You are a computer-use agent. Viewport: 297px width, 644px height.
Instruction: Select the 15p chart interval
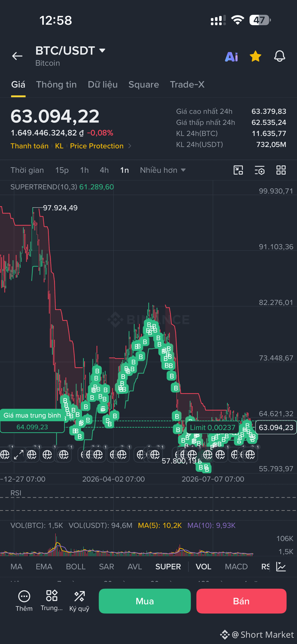[62, 170]
